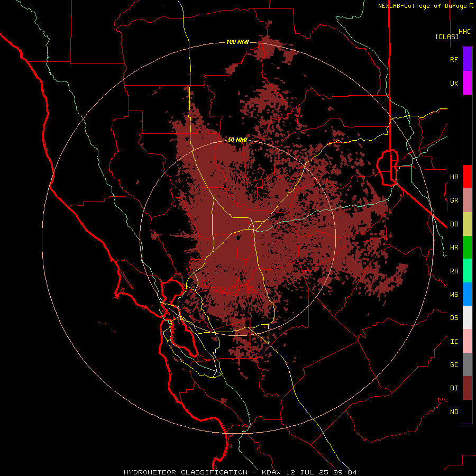Screen dimensions: 476x476
Task: Click the HHC product code text
Action: [x=465, y=32]
